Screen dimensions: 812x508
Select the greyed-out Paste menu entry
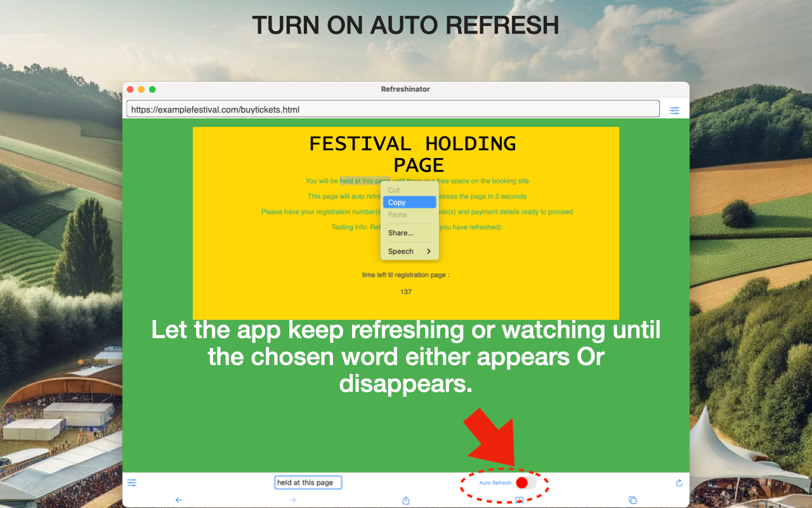click(x=409, y=214)
